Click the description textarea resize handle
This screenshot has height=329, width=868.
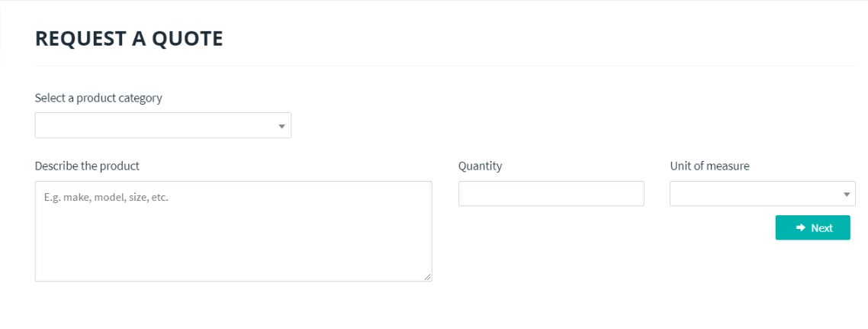point(428,277)
